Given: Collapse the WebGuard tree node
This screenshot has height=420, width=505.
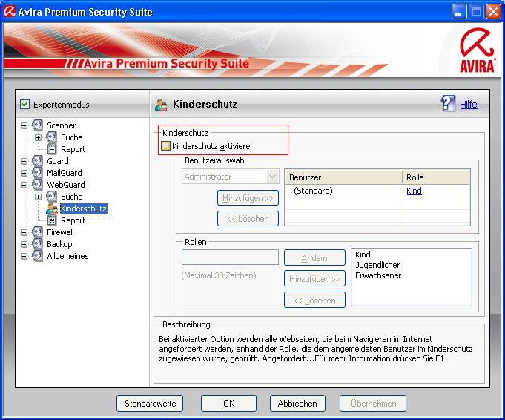Looking at the screenshot, I should (x=24, y=185).
